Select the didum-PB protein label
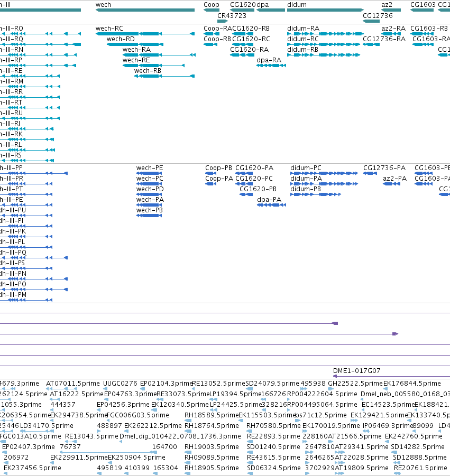Screen dimensions: 450x476 point(305,189)
